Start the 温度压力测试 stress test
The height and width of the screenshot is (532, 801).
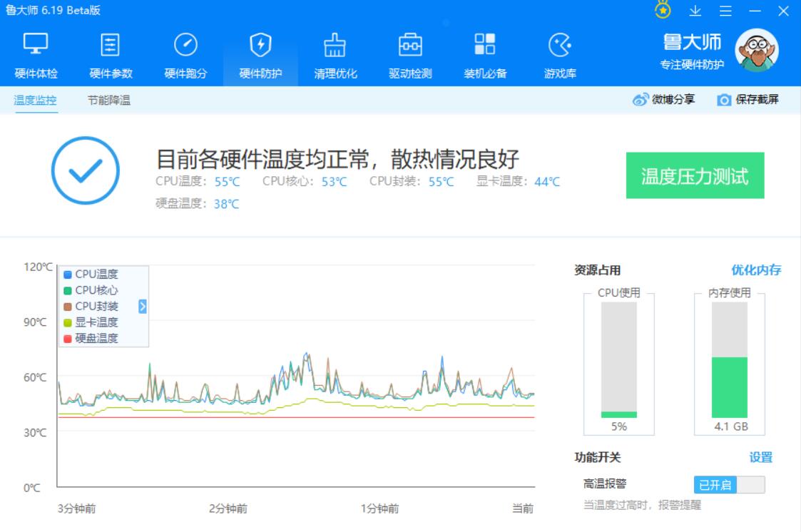[695, 176]
